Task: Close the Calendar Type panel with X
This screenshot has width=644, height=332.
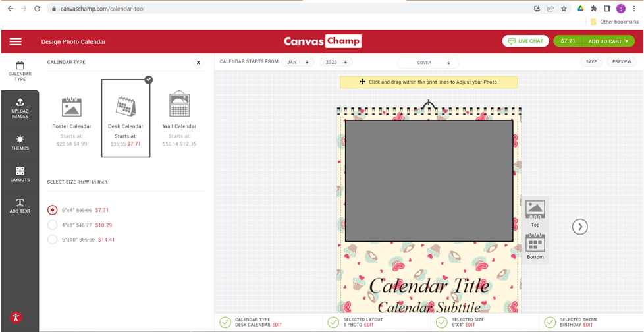Action: point(198,63)
